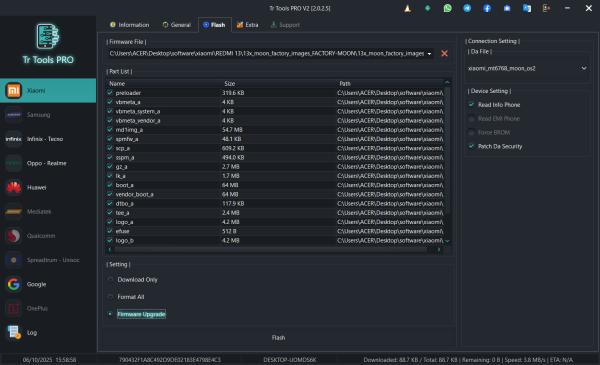The width and height of the screenshot is (600, 365).
Task: Select Google in sidebar
Action: [x=48, y=284]
